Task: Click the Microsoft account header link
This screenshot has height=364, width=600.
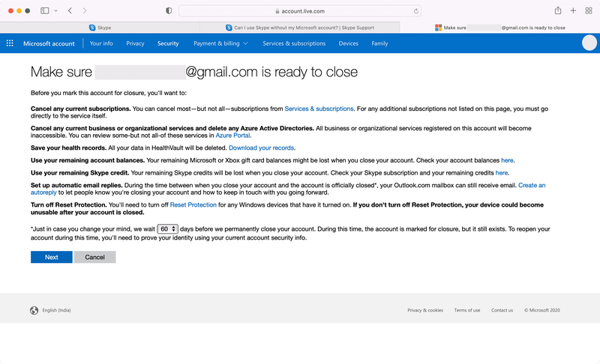Action: pyautogui.click(x=49, y=43)
